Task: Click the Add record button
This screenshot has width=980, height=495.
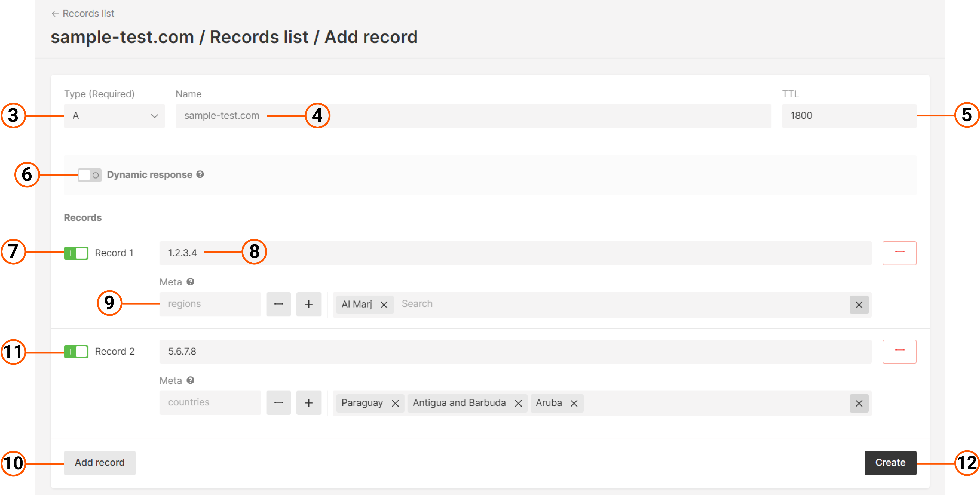Action: 99,463
